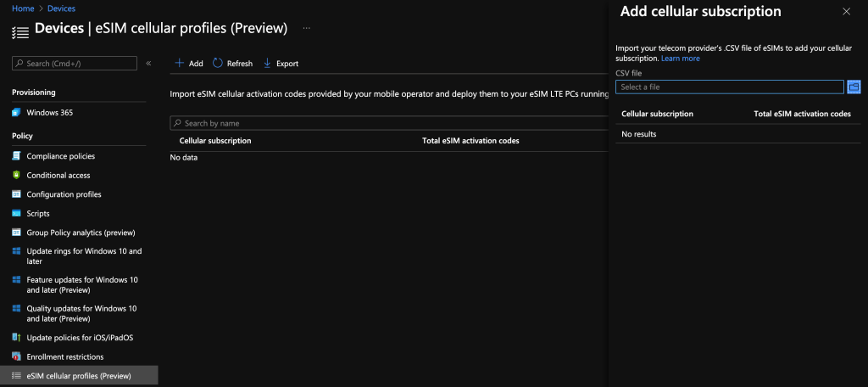Click the Home breadcrumb link
This screenshot has height=387, width=868.
[x=23, y=8]
